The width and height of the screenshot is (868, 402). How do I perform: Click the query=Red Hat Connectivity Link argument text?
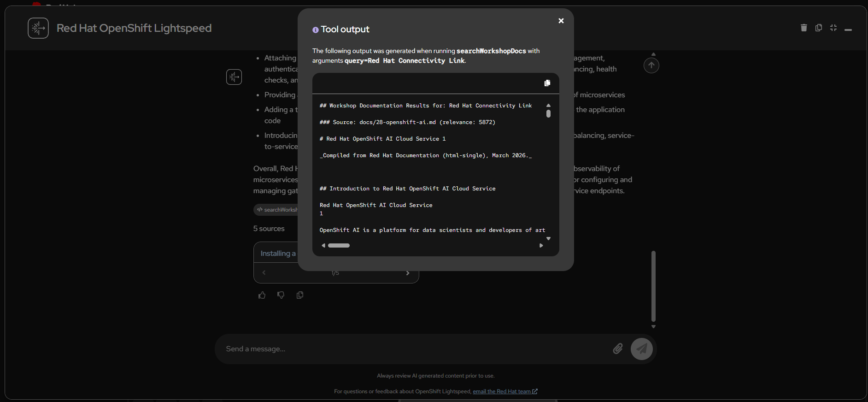(x=405, y=61)
